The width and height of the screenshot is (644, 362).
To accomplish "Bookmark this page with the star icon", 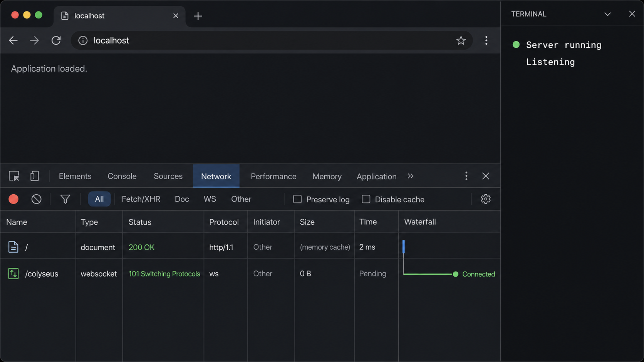I will tap(461, 40).
